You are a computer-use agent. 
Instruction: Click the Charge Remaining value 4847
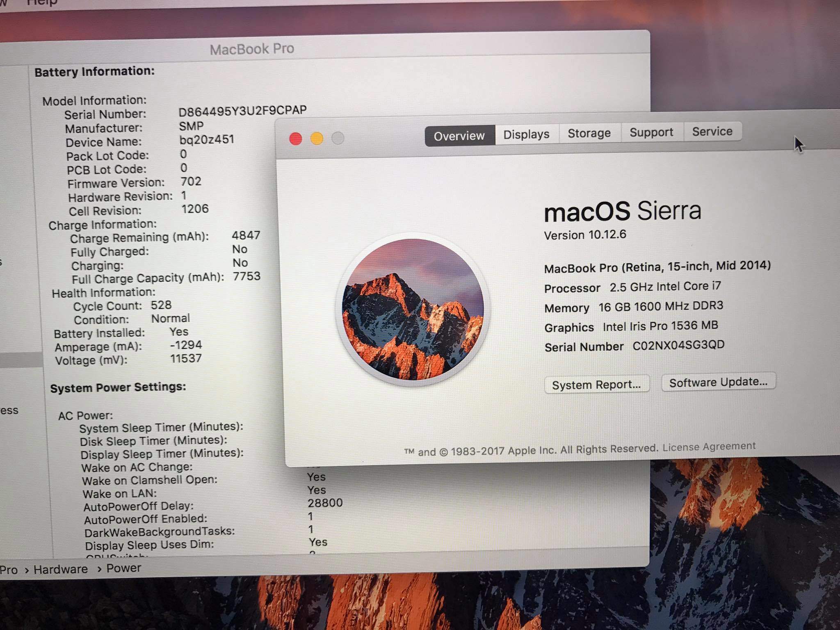[246, 235]
